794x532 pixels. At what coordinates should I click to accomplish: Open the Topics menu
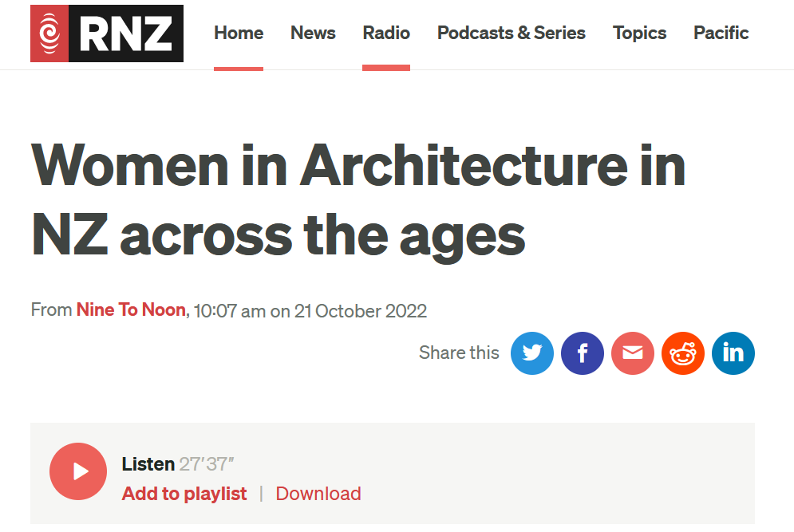tap(639, 33)
